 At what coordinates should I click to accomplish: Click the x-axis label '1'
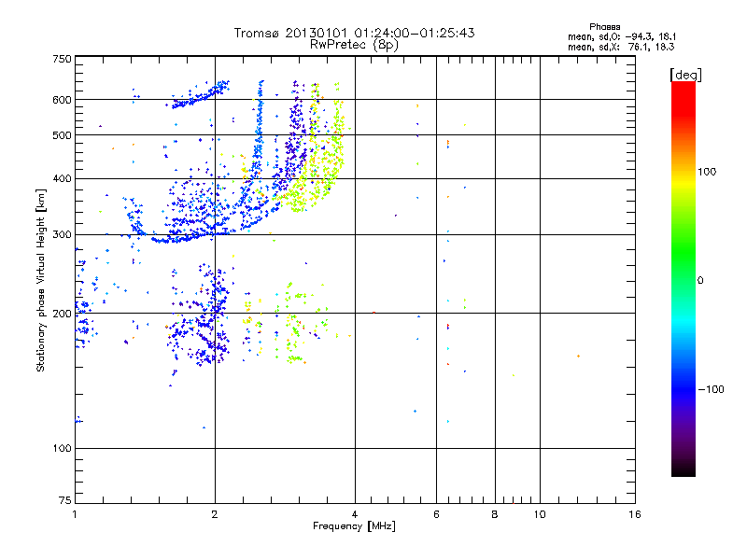(75, 514)
